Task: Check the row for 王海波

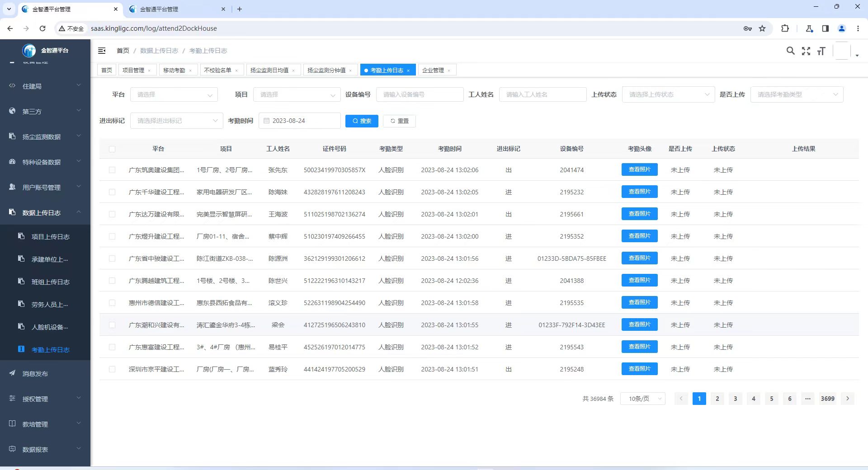Action: point(112,214)
